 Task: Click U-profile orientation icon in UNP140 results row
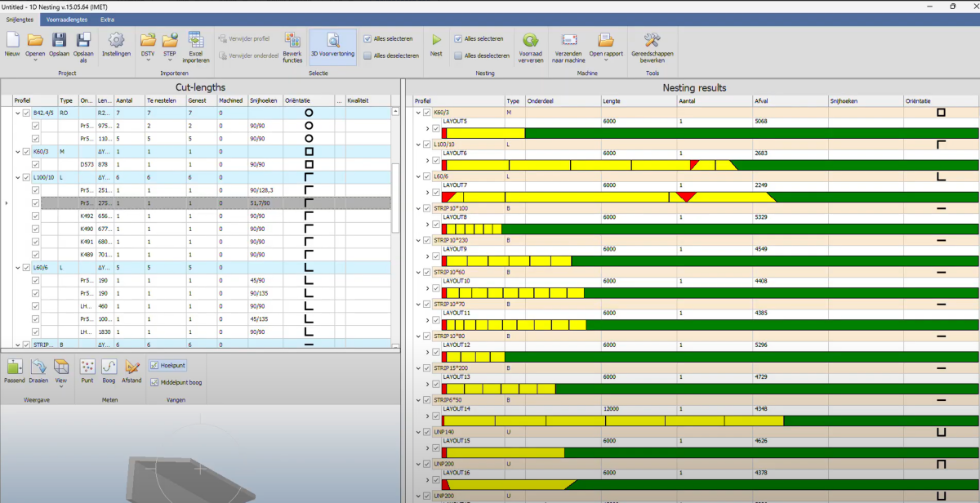click(x=941, y=432)
